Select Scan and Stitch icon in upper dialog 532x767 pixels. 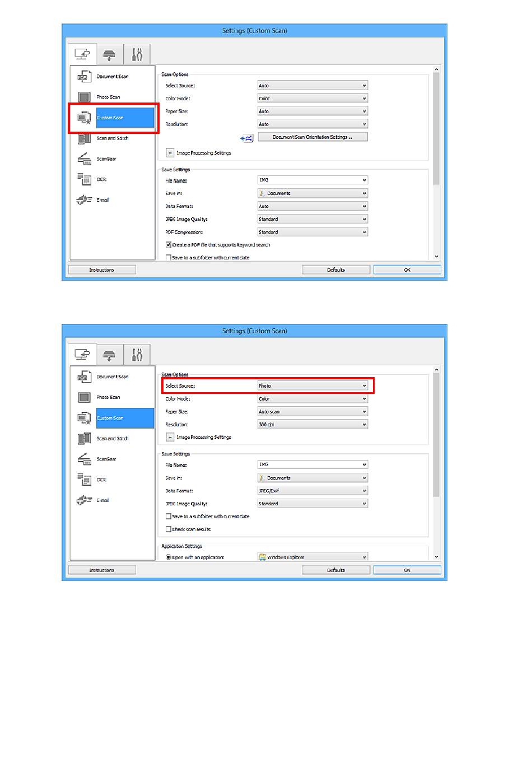(x=84, y=138)
